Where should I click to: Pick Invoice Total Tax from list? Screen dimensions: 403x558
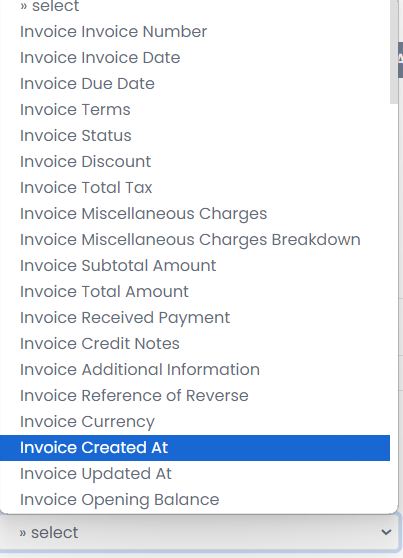point(195,188)
